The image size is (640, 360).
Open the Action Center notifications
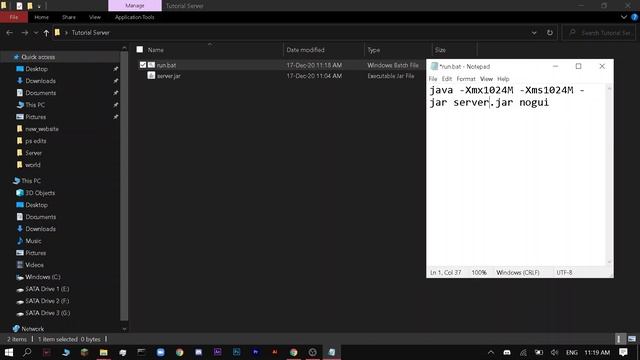(x=623, y=352)
